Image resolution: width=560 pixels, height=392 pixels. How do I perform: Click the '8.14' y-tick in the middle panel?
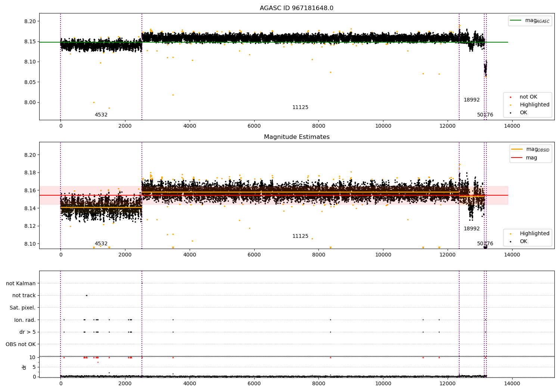tap(29, 208)
